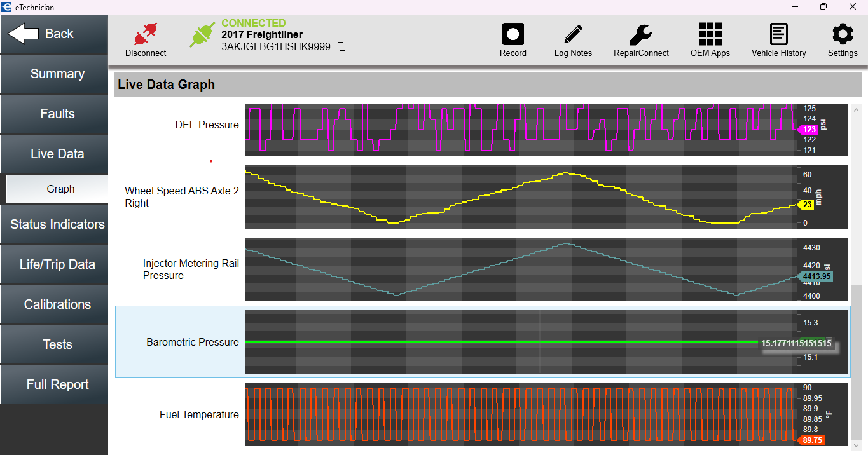Select the Barometric Pressure graph row
Image resolution: width=868 pixels, height=455 pixels.
(482, 342)
